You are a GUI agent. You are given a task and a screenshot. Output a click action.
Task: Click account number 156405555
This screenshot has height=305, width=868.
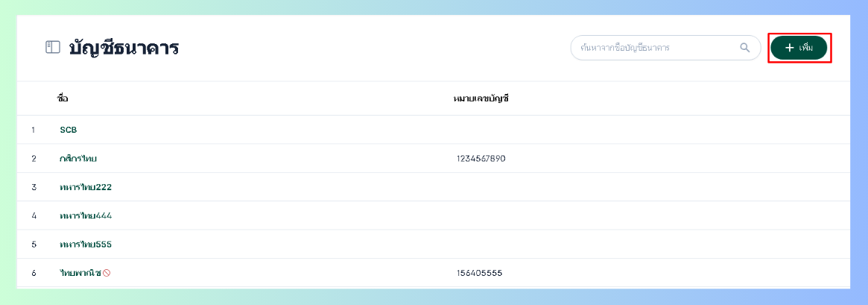(x=479, y=273)
